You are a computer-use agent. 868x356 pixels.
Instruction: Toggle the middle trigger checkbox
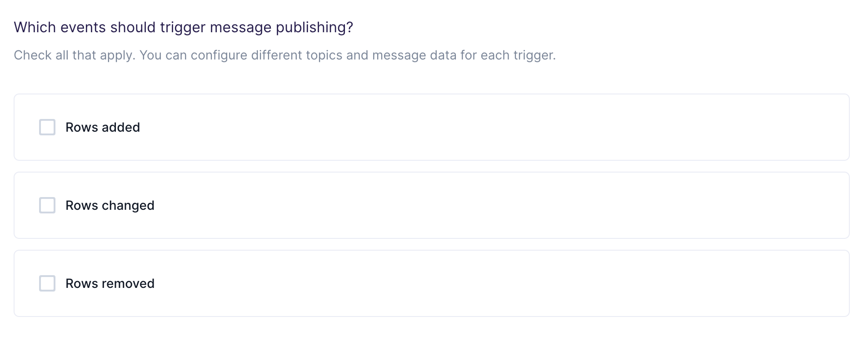[x=47, y=205]
